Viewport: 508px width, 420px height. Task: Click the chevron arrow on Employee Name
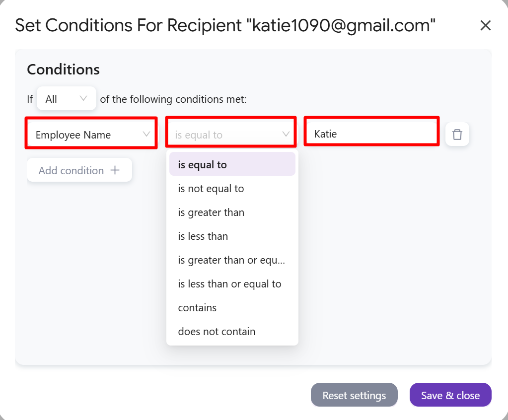click(x=146, y=134)
